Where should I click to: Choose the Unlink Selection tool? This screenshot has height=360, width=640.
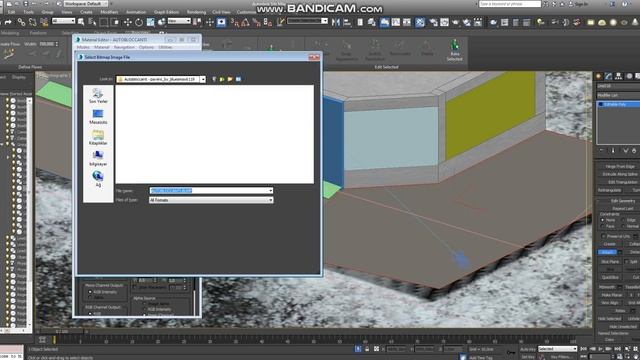click(x=32, y=22)
